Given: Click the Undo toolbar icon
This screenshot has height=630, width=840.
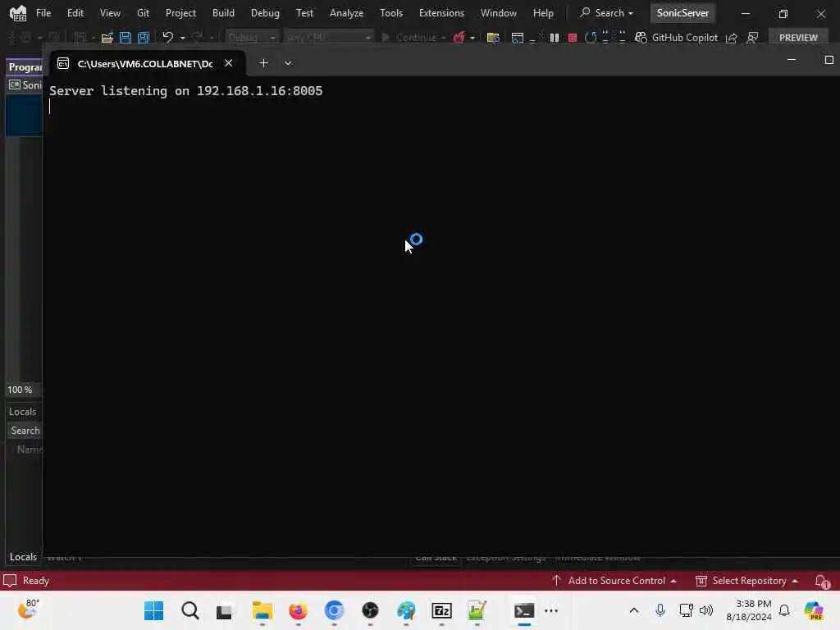Looking at the screenshot, I should click(167, 37).
